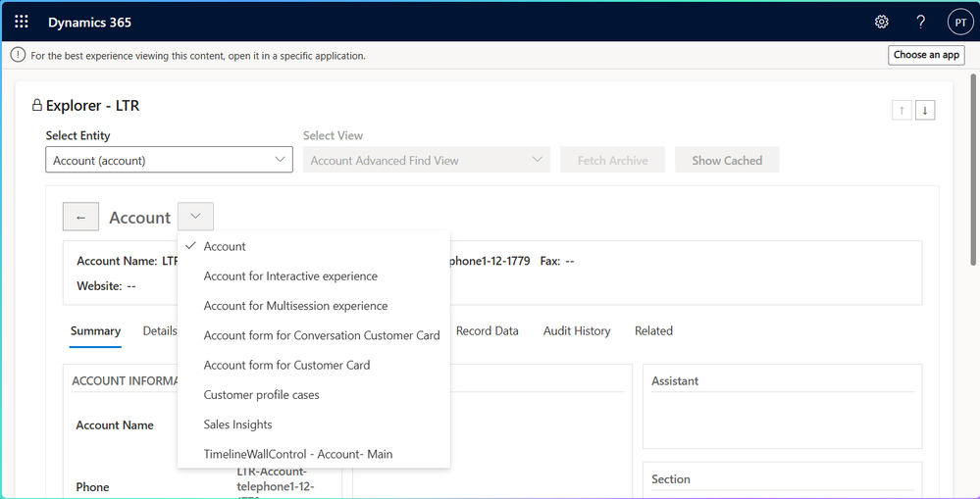
Task: Click the lock icon beside Explorer - LTR
Action: (x=37, y=106)
